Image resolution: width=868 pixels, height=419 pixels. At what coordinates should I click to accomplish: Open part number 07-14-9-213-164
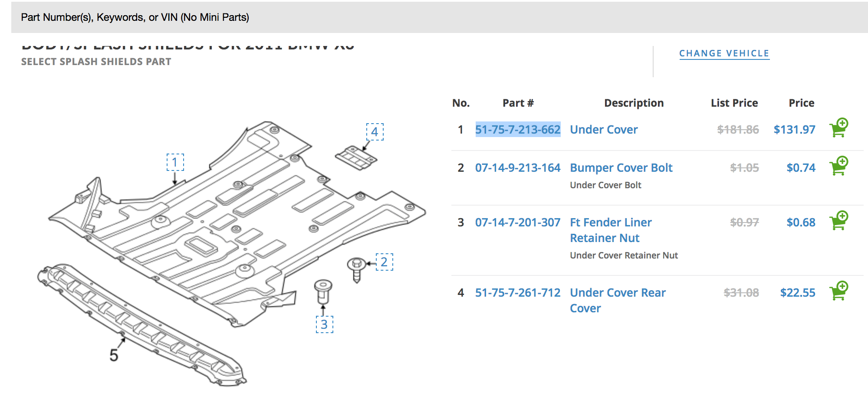click(518, 167)
